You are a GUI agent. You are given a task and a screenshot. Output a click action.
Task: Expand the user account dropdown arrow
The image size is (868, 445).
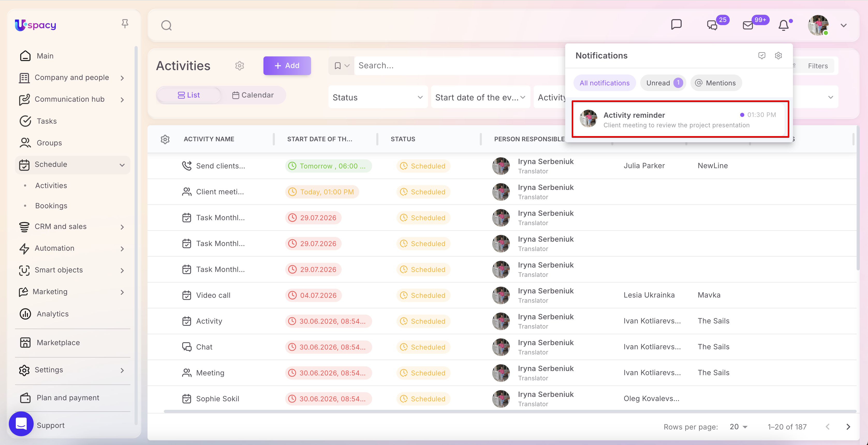(843, 25)
